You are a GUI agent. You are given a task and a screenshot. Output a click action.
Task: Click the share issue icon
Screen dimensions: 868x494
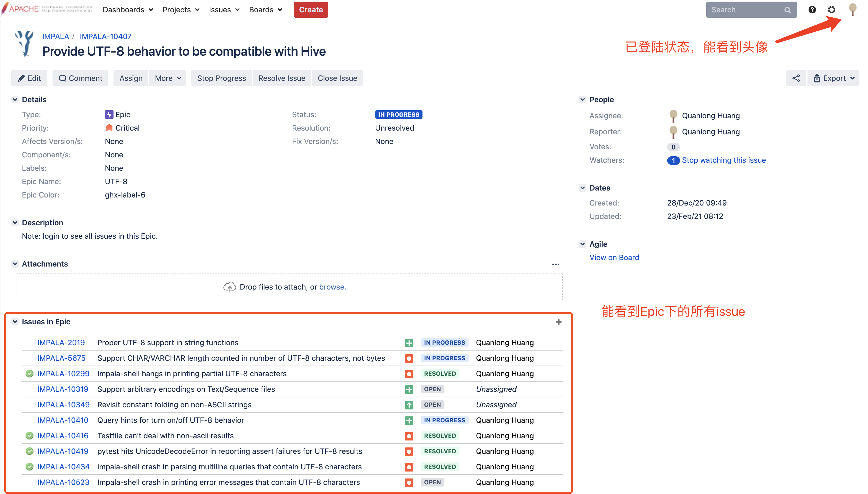point(795,78)
